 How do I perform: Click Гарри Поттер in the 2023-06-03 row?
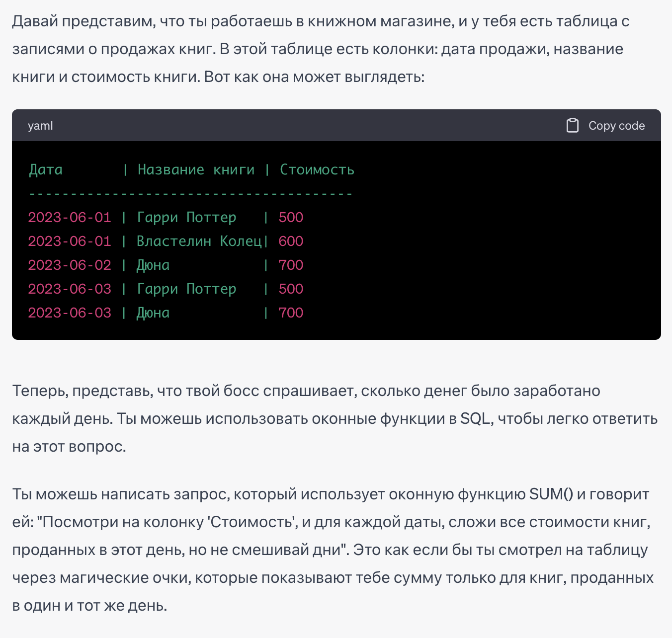(186, 289)
